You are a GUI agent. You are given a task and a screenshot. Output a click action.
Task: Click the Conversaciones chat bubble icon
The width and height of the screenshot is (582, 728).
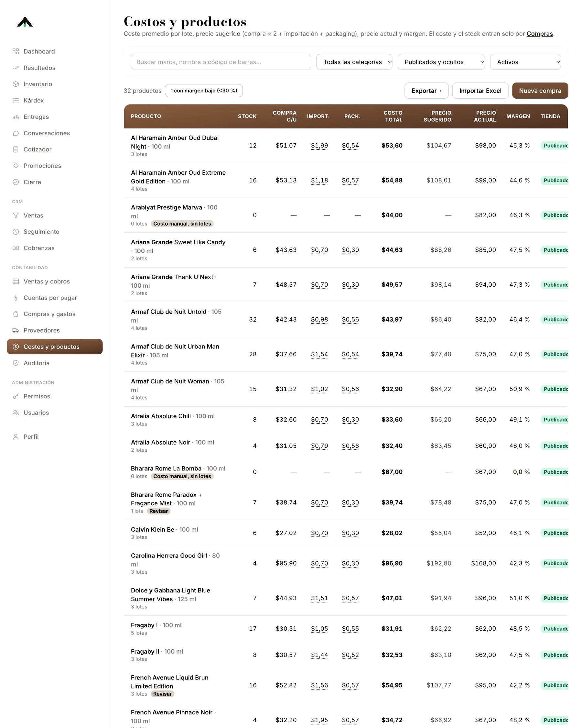click(x=16, y=133)
